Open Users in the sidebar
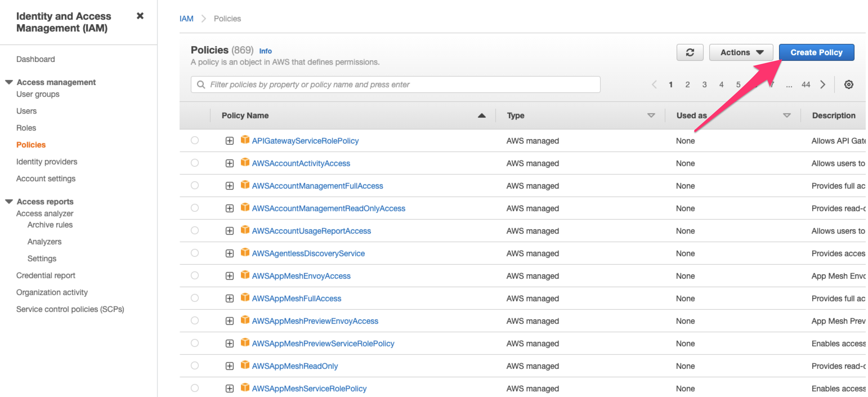868x397 pixels. [26, 111]
